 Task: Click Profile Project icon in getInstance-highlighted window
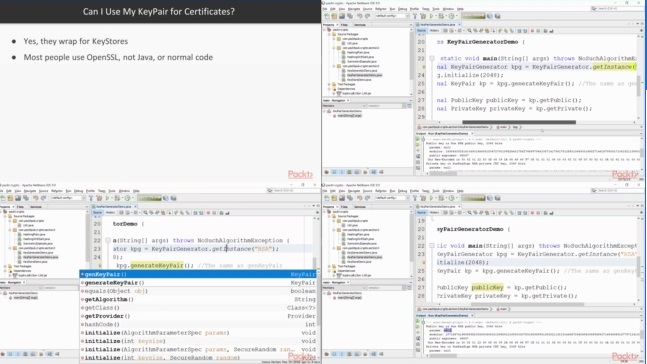451,16
